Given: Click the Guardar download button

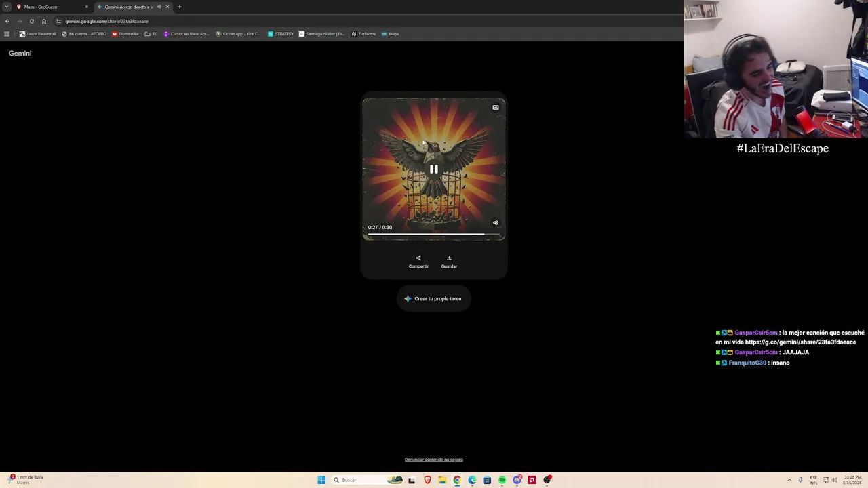Looking at the screenshot, I should point(449,262).
